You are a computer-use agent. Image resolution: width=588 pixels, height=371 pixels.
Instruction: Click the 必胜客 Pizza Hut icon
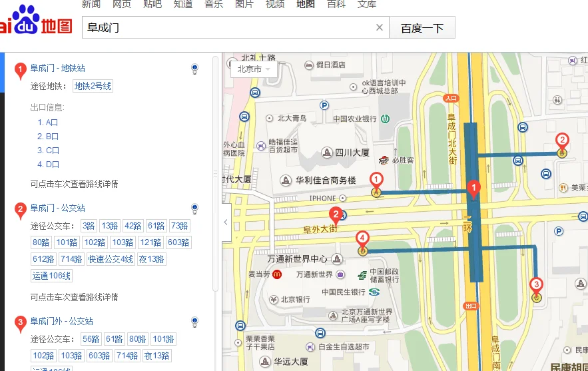[384, 160]
